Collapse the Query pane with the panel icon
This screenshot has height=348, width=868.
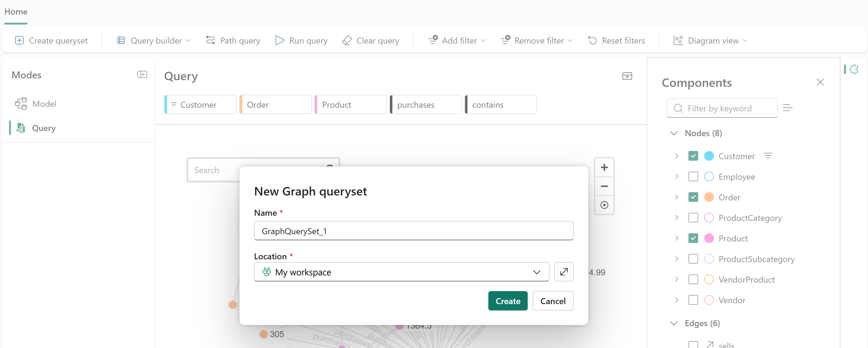(627, 76)
